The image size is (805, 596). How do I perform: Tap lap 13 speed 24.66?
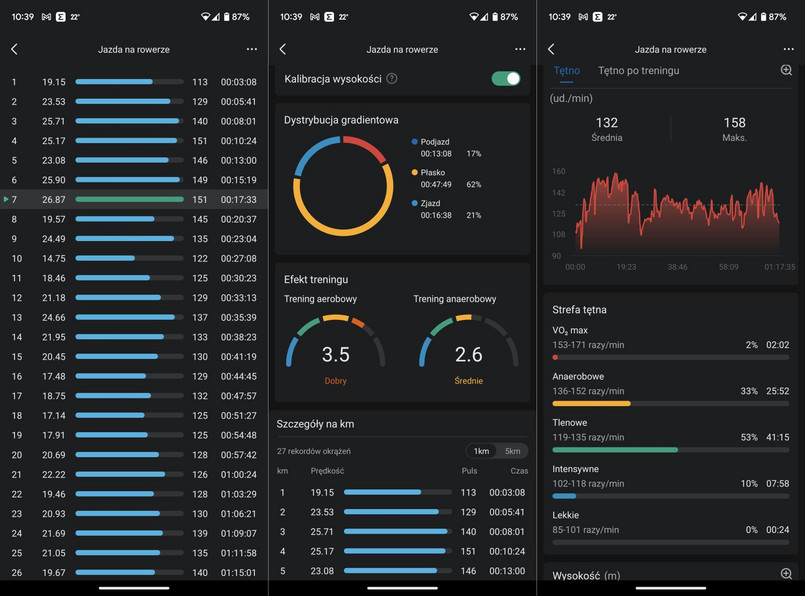click(53, 318)
